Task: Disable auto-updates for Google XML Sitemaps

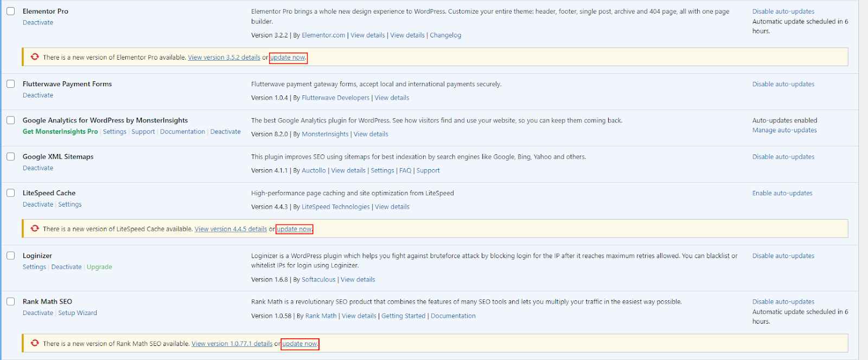Action: coord(783,157)
